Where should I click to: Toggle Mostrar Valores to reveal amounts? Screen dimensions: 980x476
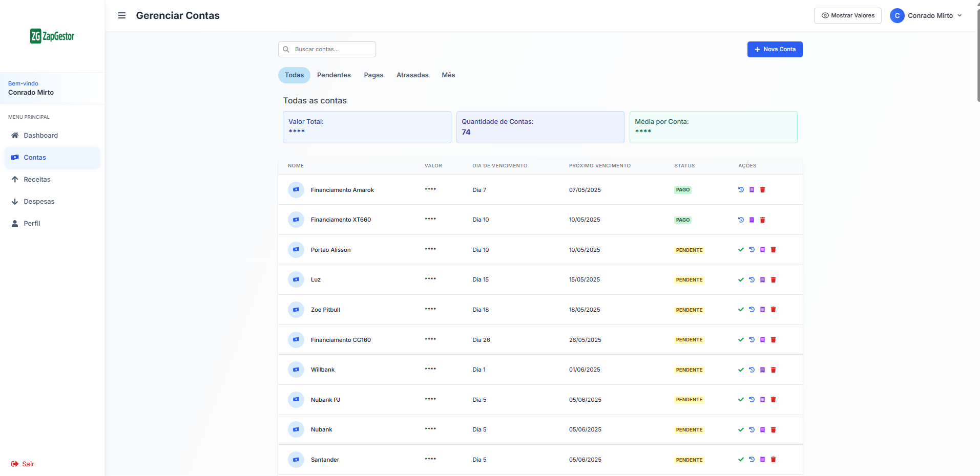[847, 15]
